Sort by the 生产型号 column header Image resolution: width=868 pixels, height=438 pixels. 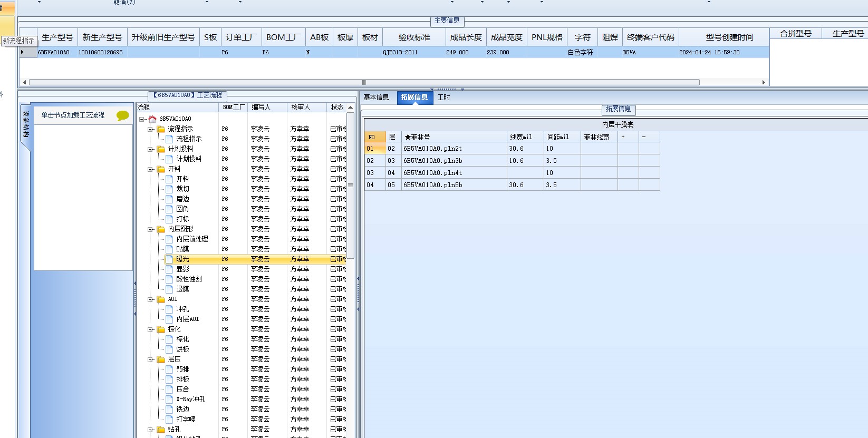point(57,37)
